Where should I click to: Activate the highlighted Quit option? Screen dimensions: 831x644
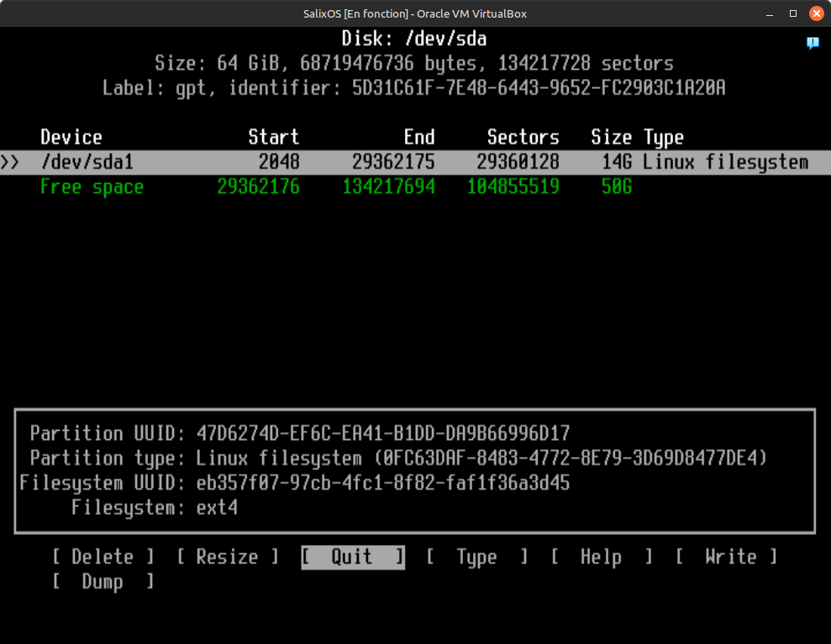[352, 557]
